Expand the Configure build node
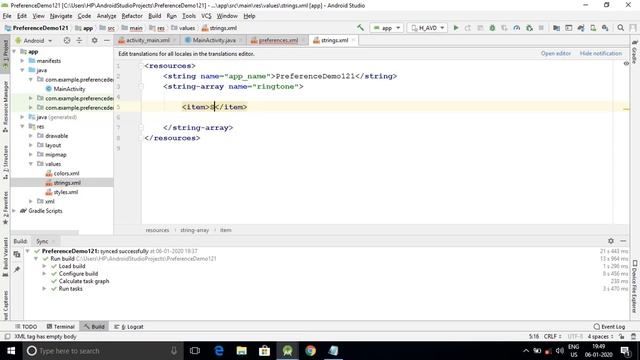Viewport: 640px width, 360px height. [x=44, y=273]
